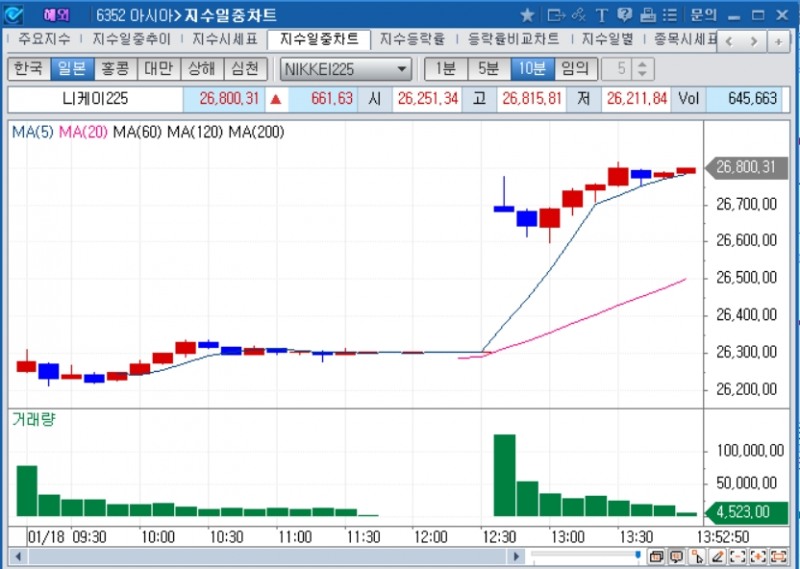Select the 임의 custom interval toggle

(x=576, y=69)
